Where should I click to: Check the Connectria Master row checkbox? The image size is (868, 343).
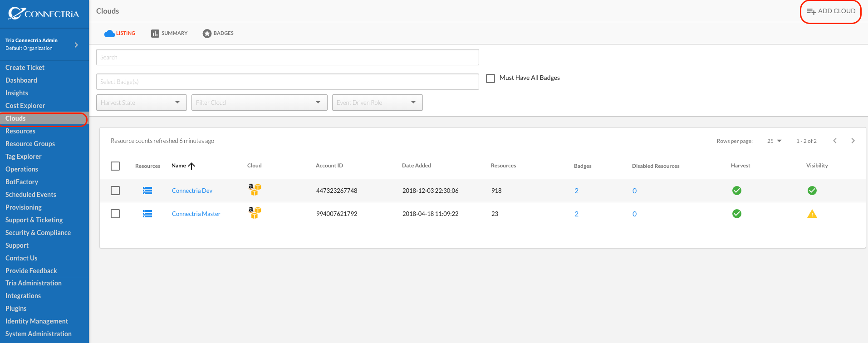click(x=115, y=214)
